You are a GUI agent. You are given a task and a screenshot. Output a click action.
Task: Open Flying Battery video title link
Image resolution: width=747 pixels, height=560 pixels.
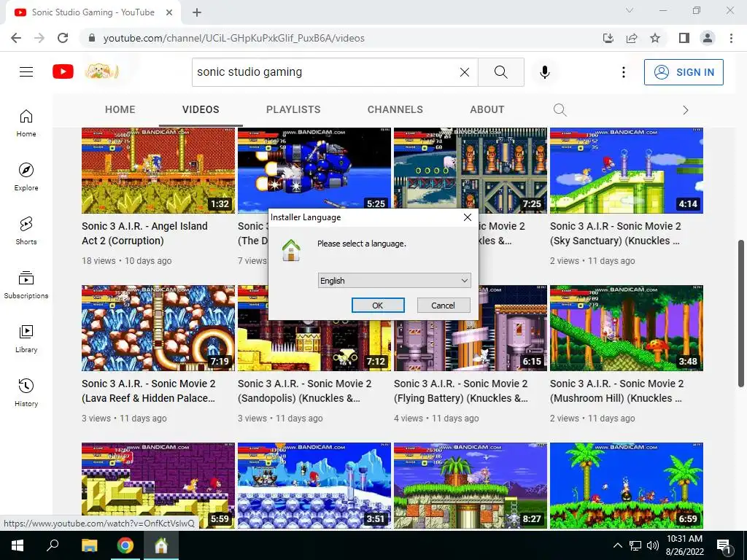(461, 391)
